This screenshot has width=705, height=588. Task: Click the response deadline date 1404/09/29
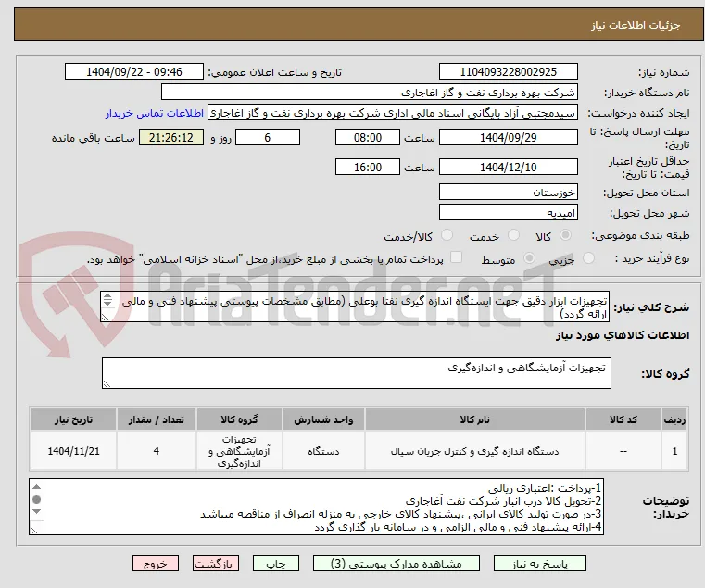(508, 138)
